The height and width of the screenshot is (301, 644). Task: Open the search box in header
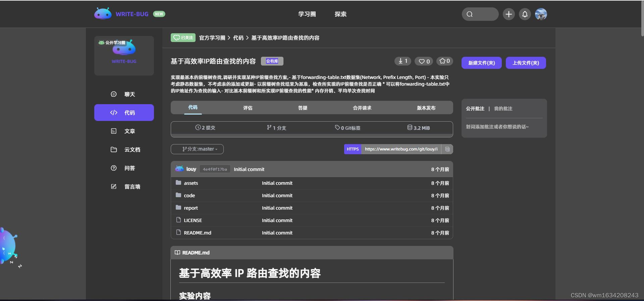tap(480, 14)
